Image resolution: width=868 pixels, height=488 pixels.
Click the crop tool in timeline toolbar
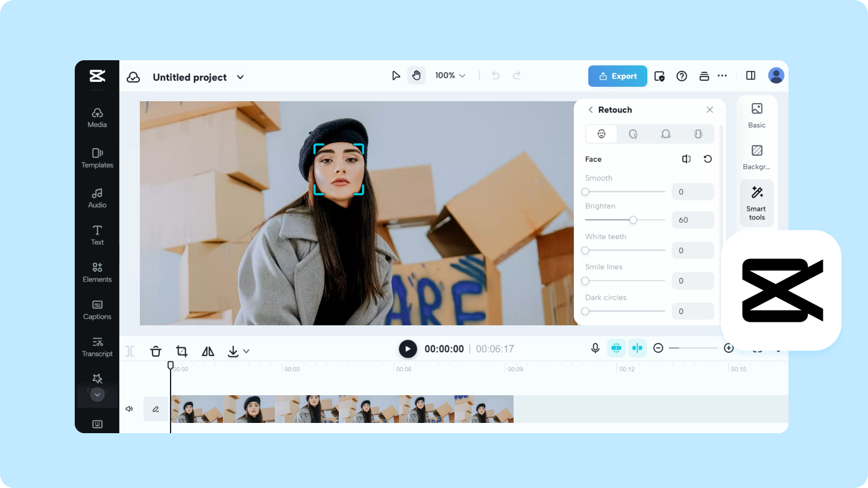click(x=181, y=351)
